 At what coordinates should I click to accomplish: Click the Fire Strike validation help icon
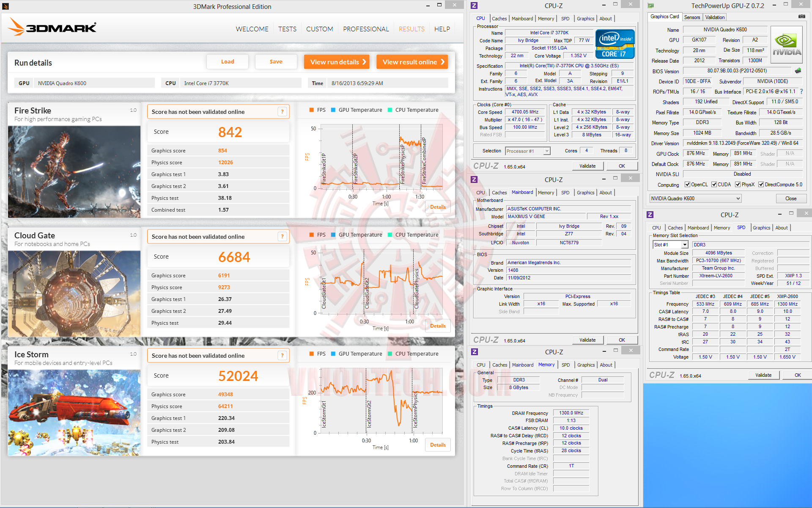(x=283, y=112)
